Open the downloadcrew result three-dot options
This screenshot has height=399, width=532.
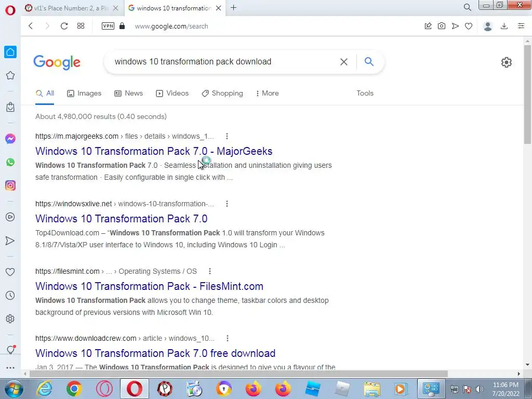tap(228, 338)
